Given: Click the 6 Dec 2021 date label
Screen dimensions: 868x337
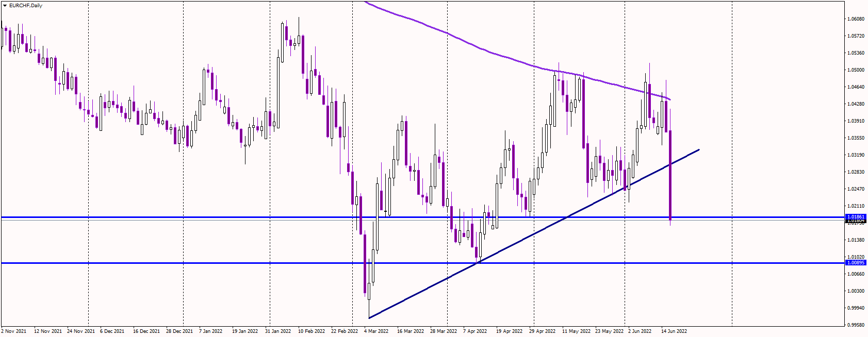Looking at the screenshot, I should 112,331.
